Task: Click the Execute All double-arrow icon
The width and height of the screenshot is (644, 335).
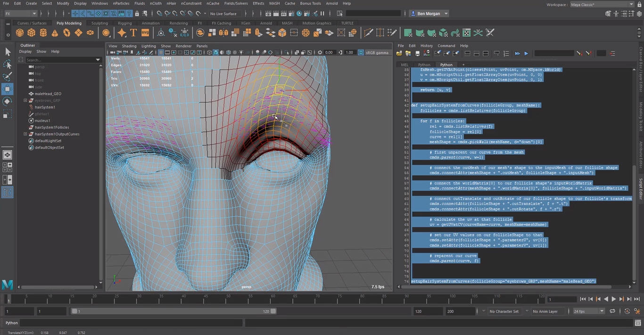Action: point(517,53)
